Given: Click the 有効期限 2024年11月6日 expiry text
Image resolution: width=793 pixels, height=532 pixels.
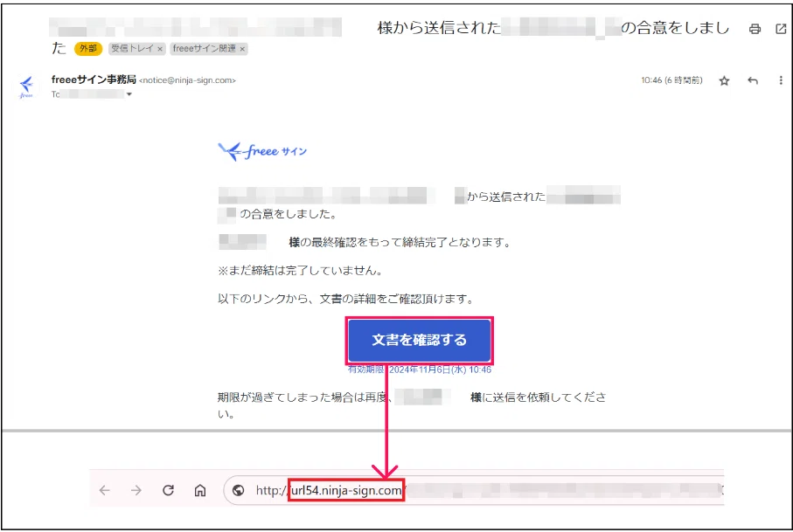Looking at the screenshot, I should click(x=420, y=370).
